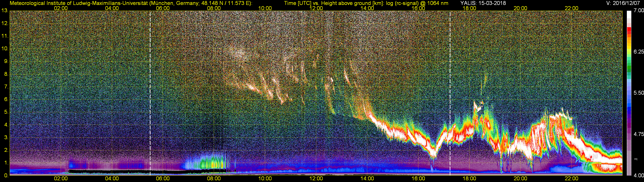Select the 1. km height axis label
Image resolution: width=644 pixels, height=182 pixels.
click(x=6, y=163)
